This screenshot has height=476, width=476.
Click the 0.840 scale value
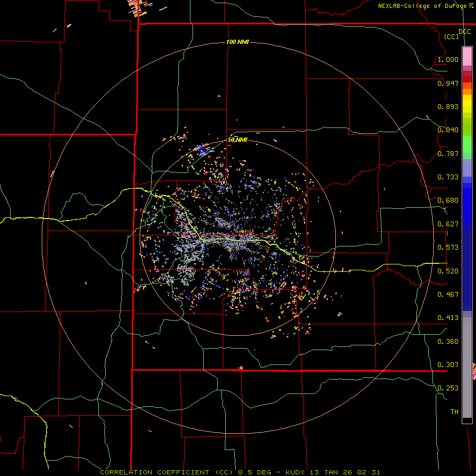point(448,130)
